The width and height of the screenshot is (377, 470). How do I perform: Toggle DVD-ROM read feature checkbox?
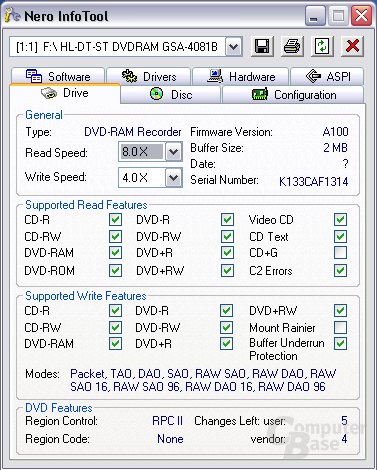[115, 270]
